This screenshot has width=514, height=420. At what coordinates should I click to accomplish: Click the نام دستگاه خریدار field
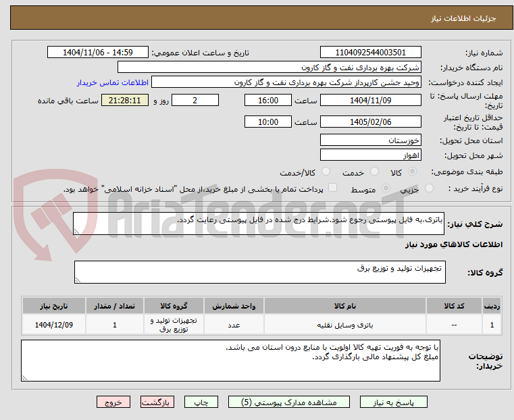click(269, 67)
